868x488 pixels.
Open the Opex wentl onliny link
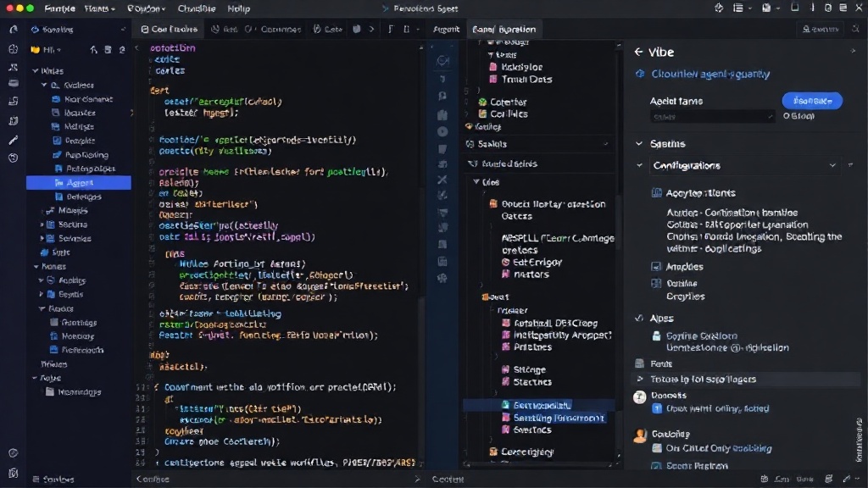coord(717,408)
